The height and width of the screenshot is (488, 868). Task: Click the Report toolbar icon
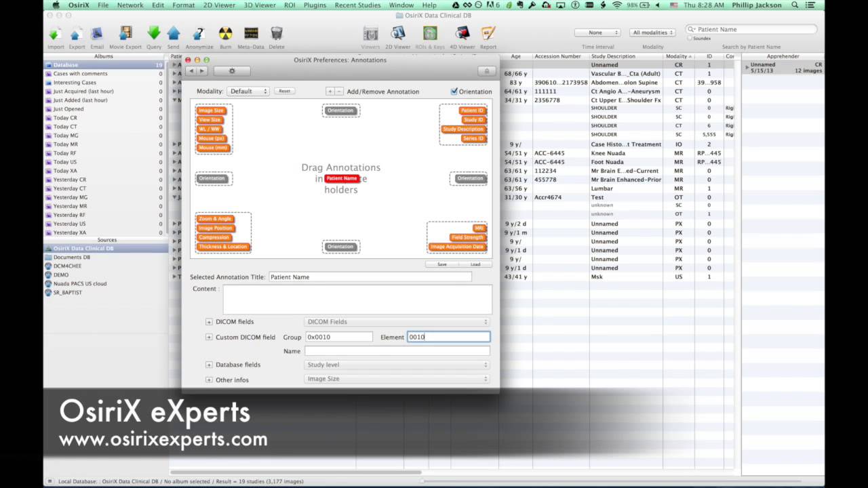tap(488, 34)
